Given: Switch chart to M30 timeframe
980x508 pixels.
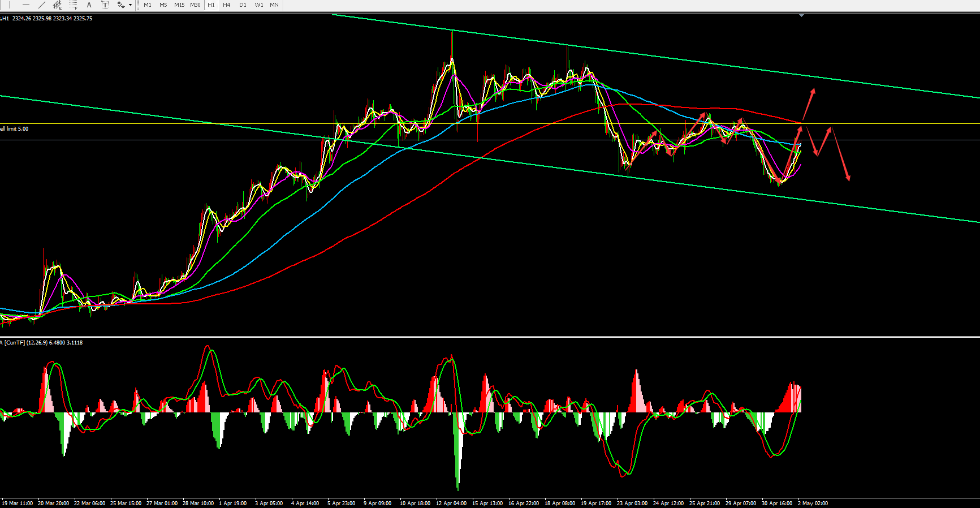Looking at the screenshot, I should point(195,5).
